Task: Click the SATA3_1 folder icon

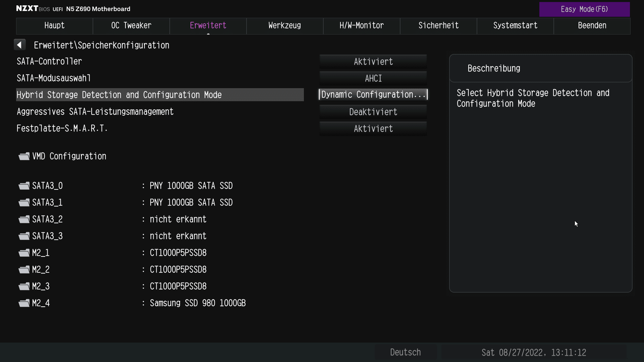Action: point(24,203)
